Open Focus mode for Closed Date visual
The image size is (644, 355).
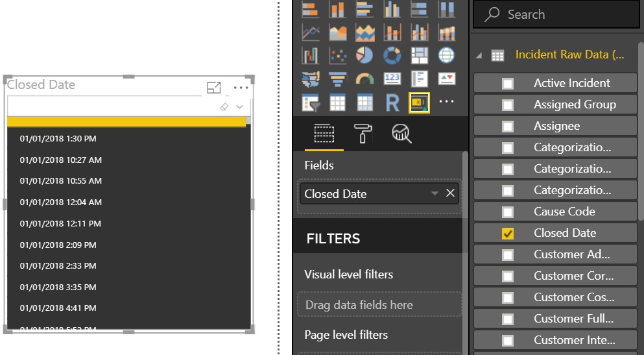[x=213, y=88]
